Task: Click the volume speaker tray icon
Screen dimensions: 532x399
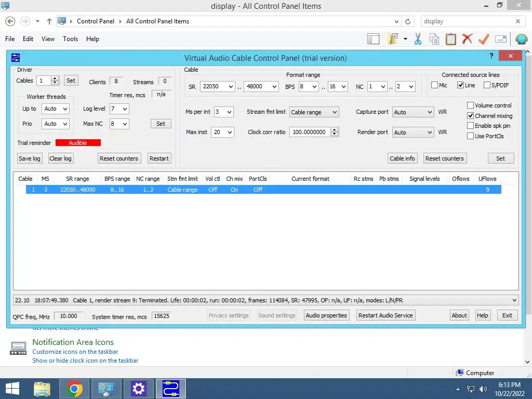Action: (483, 389)
